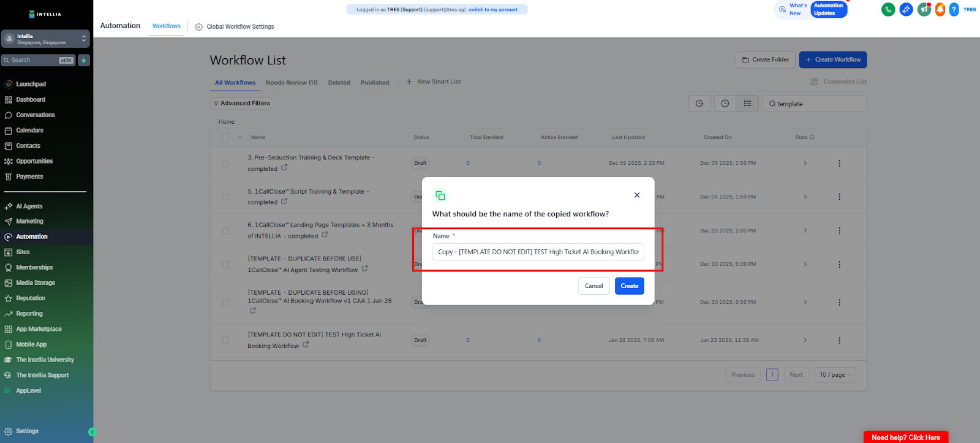Screen dimensions: 980x443
Task: Click external link icon beside Pre-Seduction Training workflow
Action: [x=284, y=167]
